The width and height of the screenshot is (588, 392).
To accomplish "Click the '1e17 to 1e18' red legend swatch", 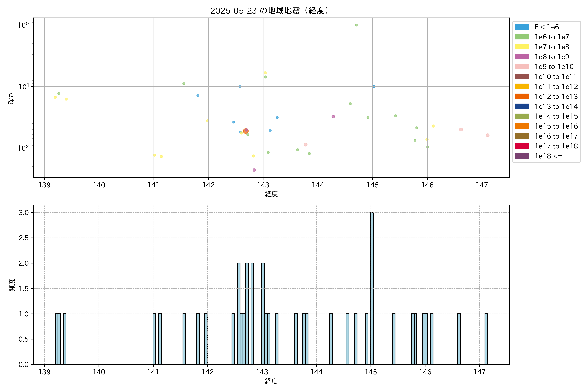I will (x=522, y=146).
